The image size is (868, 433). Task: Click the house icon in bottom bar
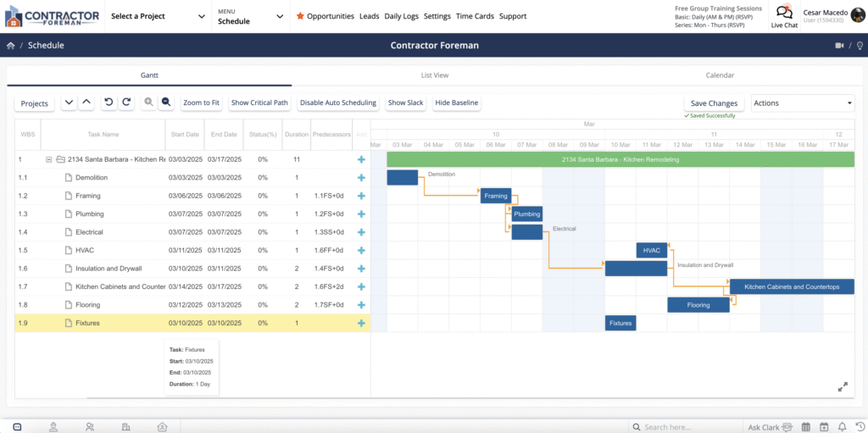(x=162, y=427)
